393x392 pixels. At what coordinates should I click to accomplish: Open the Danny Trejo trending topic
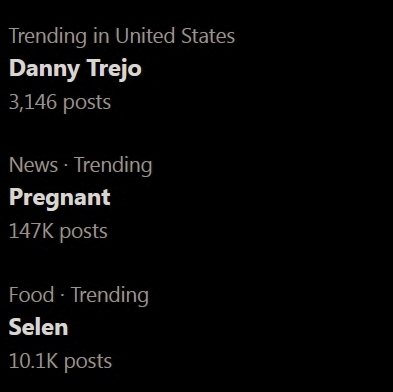(x=75, y=69)
